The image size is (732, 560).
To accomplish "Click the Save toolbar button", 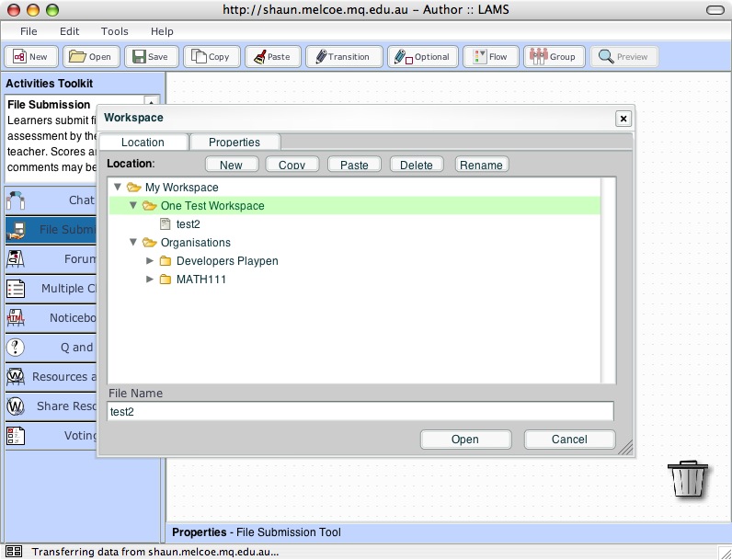I will 151,56.
